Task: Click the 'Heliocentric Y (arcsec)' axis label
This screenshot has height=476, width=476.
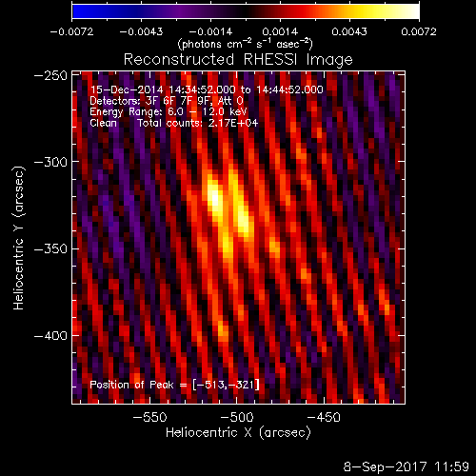Action: tap(19, 238)
